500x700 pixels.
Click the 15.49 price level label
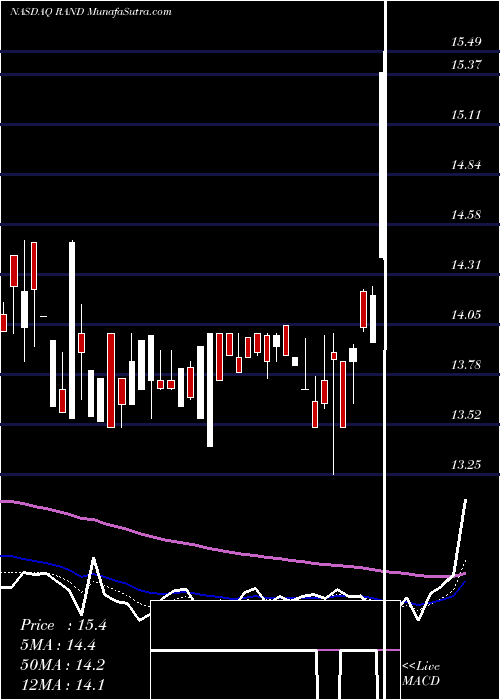[466, 42]
